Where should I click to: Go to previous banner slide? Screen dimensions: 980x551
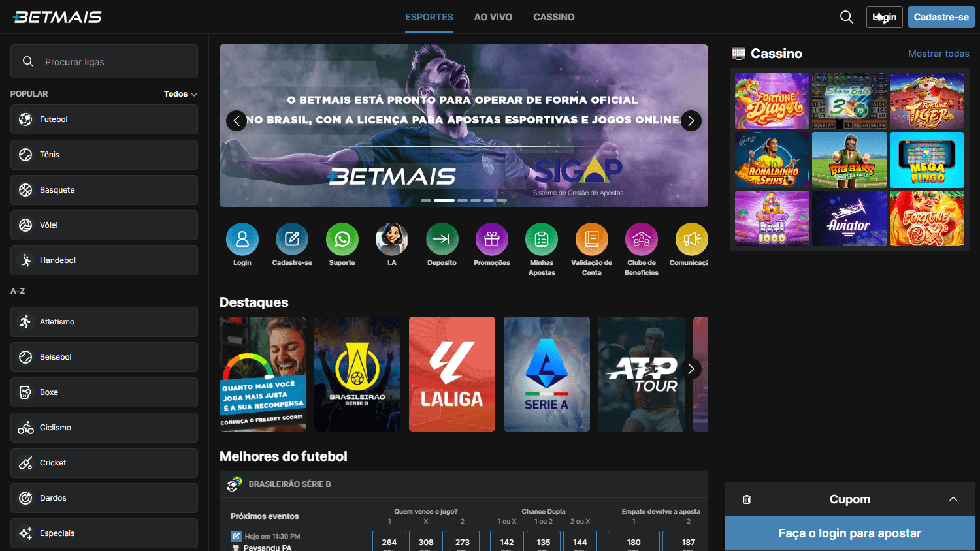click(x=237, y=121)
